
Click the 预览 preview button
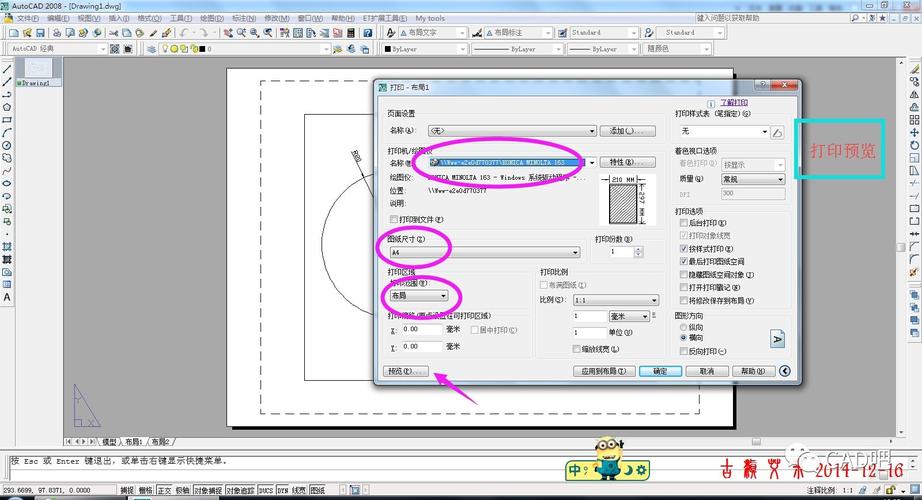(x=405, y=371)
